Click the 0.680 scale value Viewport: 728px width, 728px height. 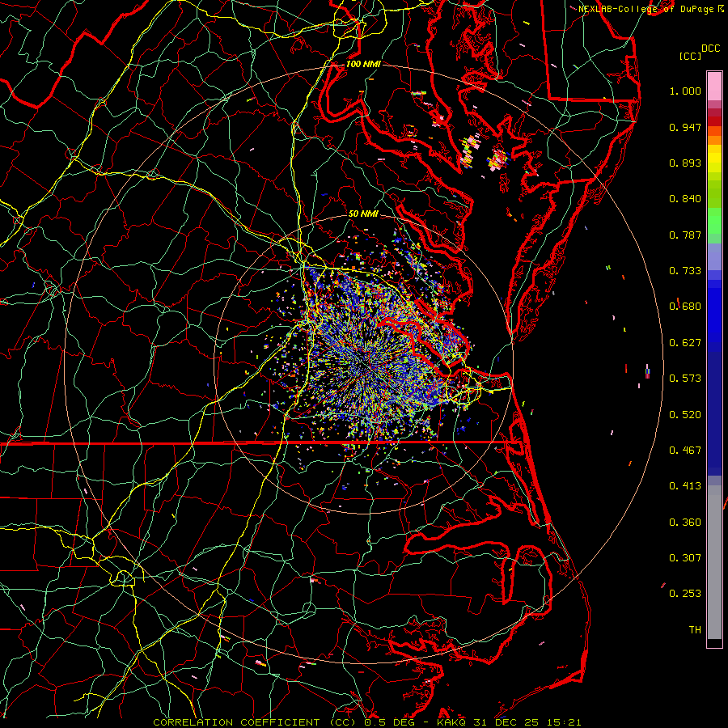[685, 307]
